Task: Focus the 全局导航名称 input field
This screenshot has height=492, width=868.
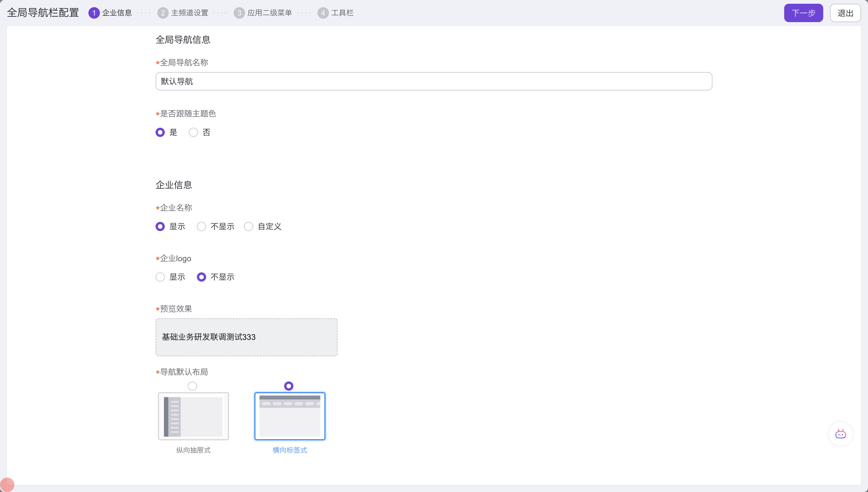Action: [433, 81]
